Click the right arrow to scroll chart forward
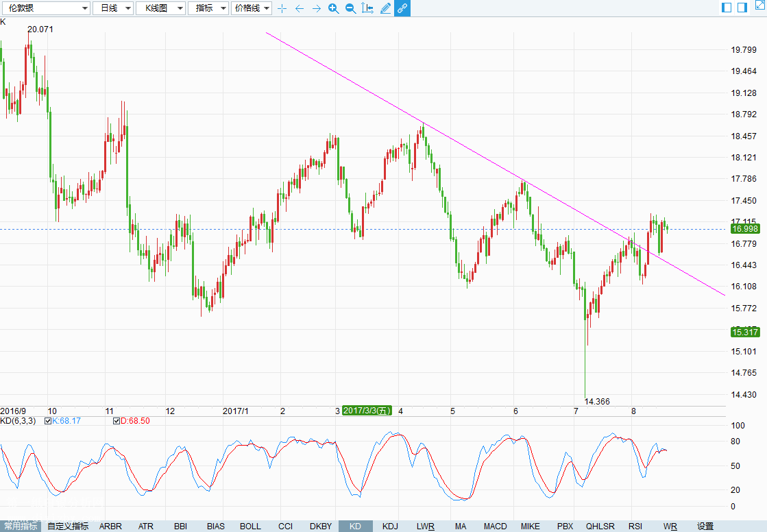This screenshot has height=532, width=767. click(316, 8)
